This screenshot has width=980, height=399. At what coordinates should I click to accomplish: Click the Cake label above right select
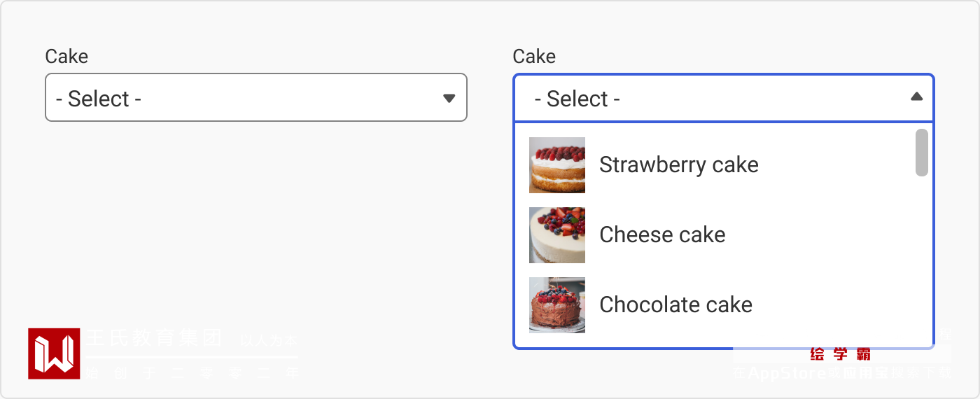click(x=534, y=57)
